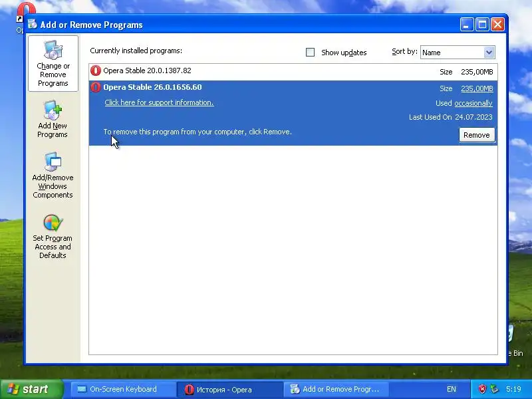The height and width of the screenshot is (399, 532).
Task: Open the Windows start menu
Action: [x=32, y=389]
